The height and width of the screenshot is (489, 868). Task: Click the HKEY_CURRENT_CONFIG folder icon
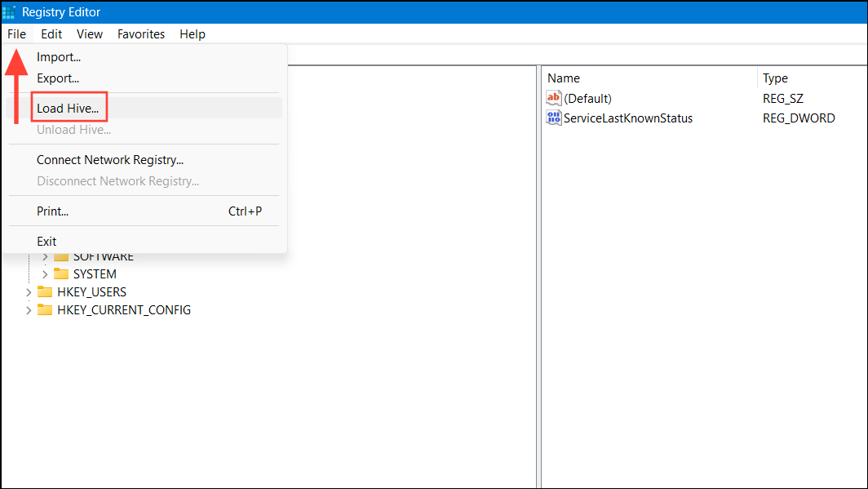[44, 309]
